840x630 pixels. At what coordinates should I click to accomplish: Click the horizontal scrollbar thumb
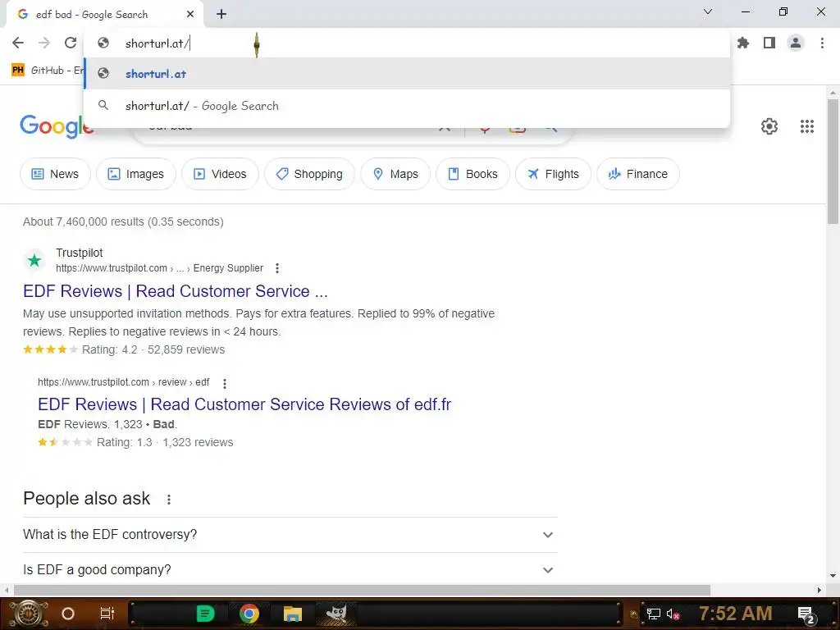pyautogui.click(x=362, y=591)
